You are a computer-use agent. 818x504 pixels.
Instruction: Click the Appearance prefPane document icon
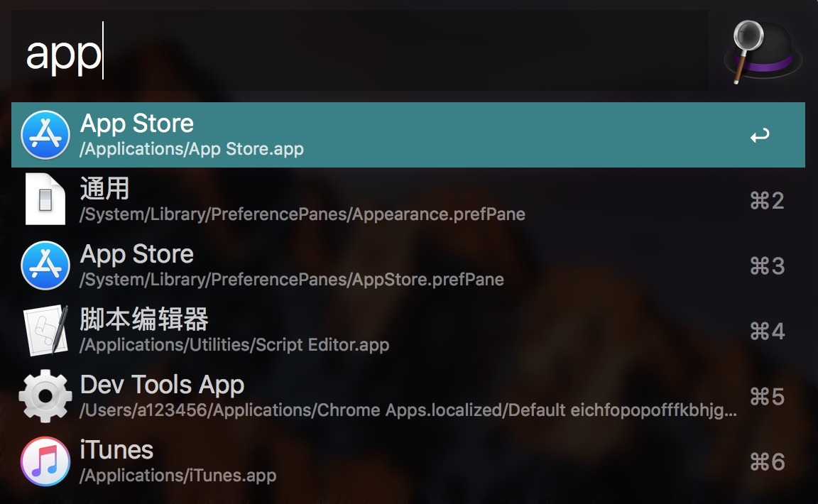point(45,199)
